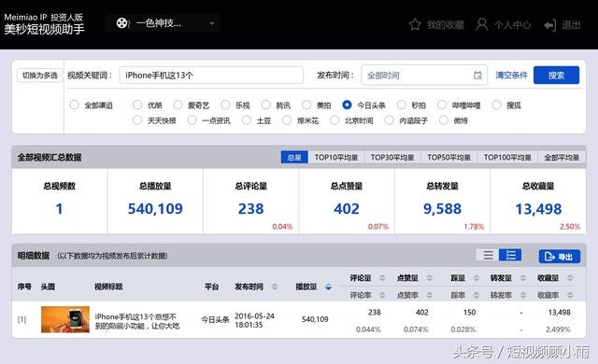Click the star icon for 我的收藏
The height and width of the screenshot is (364, 598).
tap(415, 25)
